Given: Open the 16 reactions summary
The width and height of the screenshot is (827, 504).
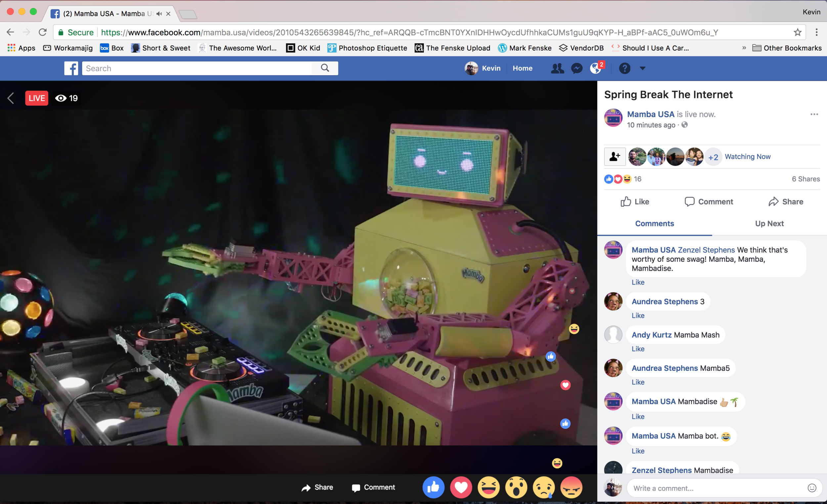Looking at the screenshot, I should click(623, 179).
